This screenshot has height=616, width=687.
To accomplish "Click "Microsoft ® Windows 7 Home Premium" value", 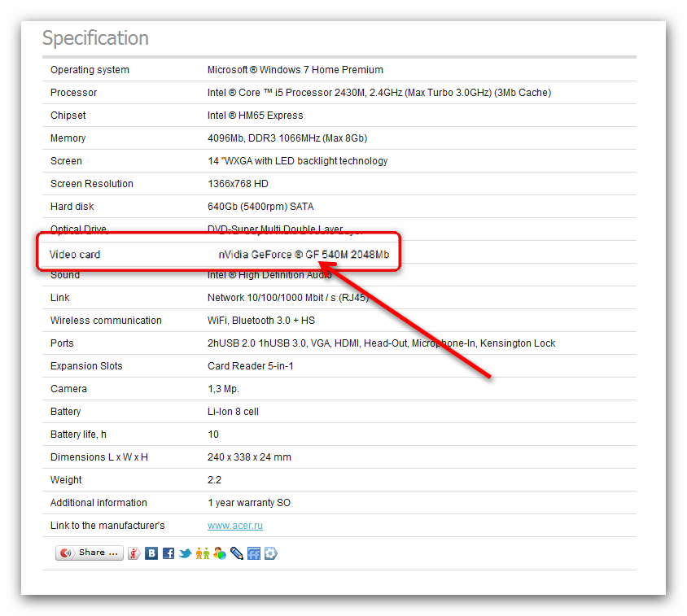I will pos(295,70).
